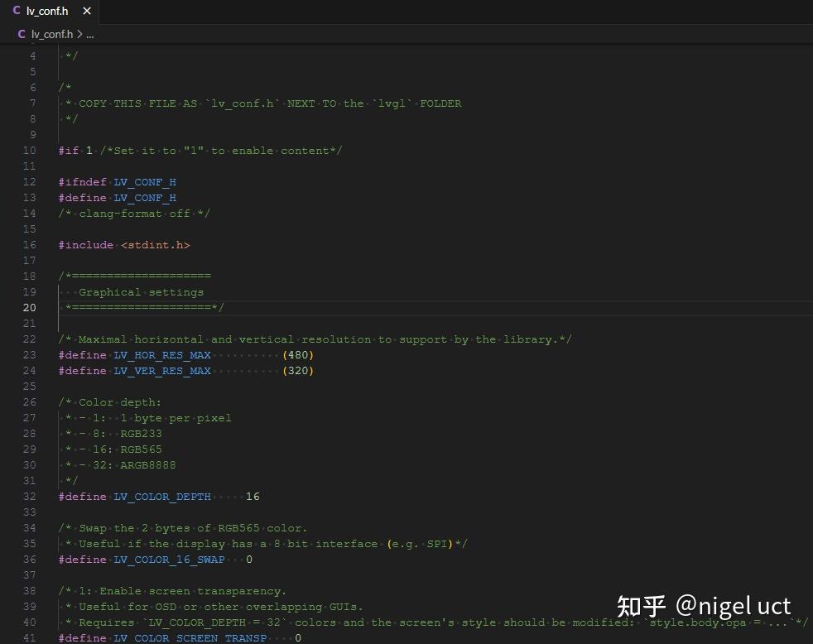Click the C file icon in the breadcrumb
This screenshot has width=813, height=644.
[x=22, y=34]
